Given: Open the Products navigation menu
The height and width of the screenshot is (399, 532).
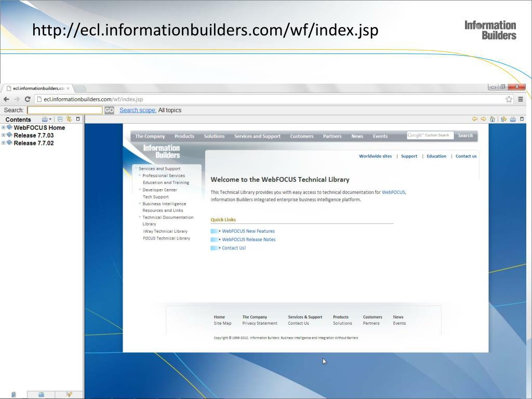Looking at the screenshot, I should pyautogui.click(x=184, y=136).
